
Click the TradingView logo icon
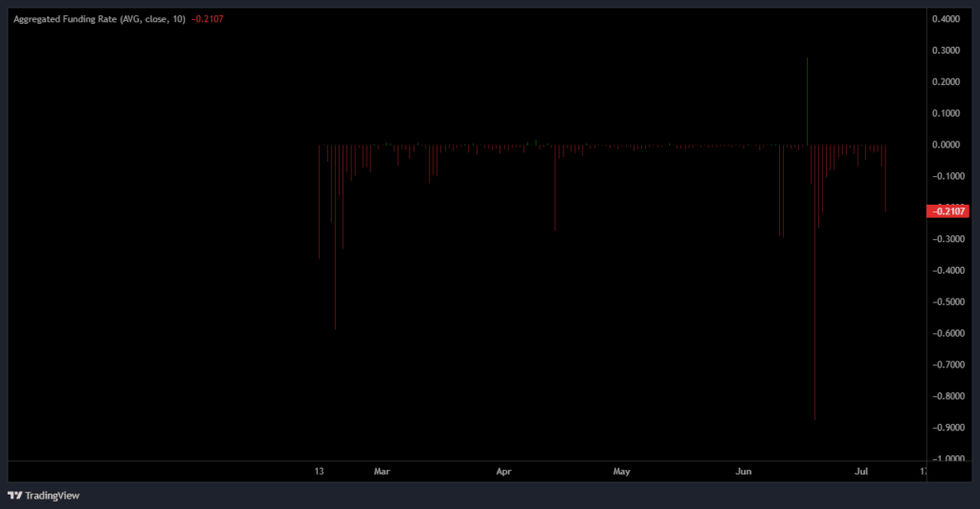pyautogui.click(x=14, y=496)
